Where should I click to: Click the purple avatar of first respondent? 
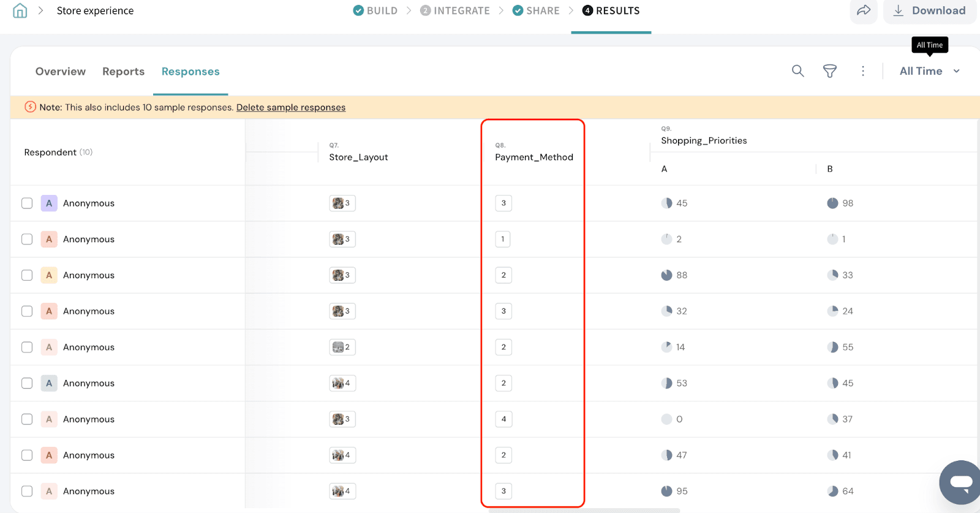click(49, 203)
